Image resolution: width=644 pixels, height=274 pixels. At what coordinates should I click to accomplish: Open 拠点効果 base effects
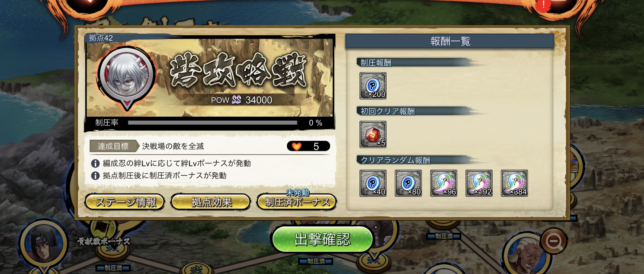pyautogui.click(x=211, y=202)
